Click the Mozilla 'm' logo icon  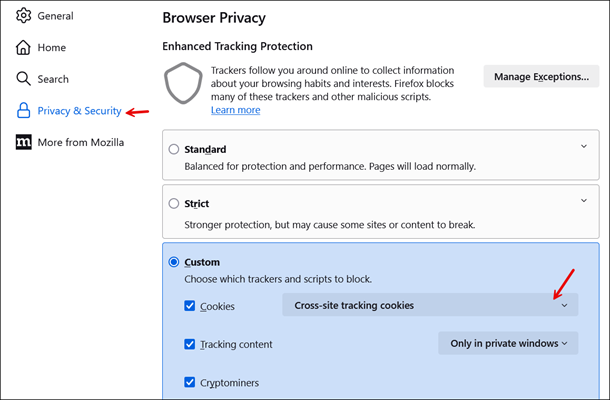coord(23,142)
